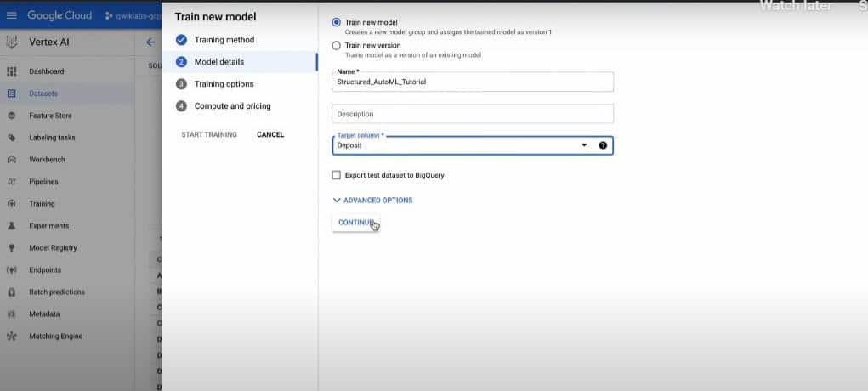Open help for Target column field
Image resolution: width=868 pixels, height=391 pixels.
point(603,145)
